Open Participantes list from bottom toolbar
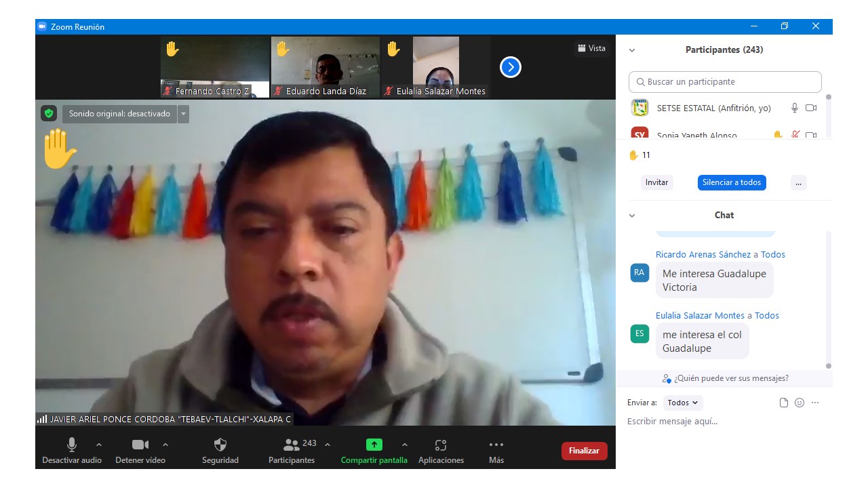Viewport: 868px width, 488px height. click(292, 445)
